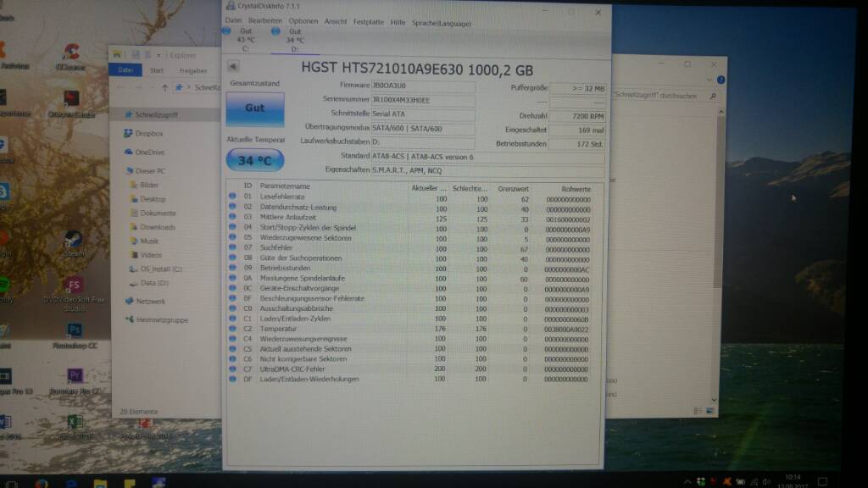Click the Grenzwert column header
This screenshot has height=488, width=868.
512,189
